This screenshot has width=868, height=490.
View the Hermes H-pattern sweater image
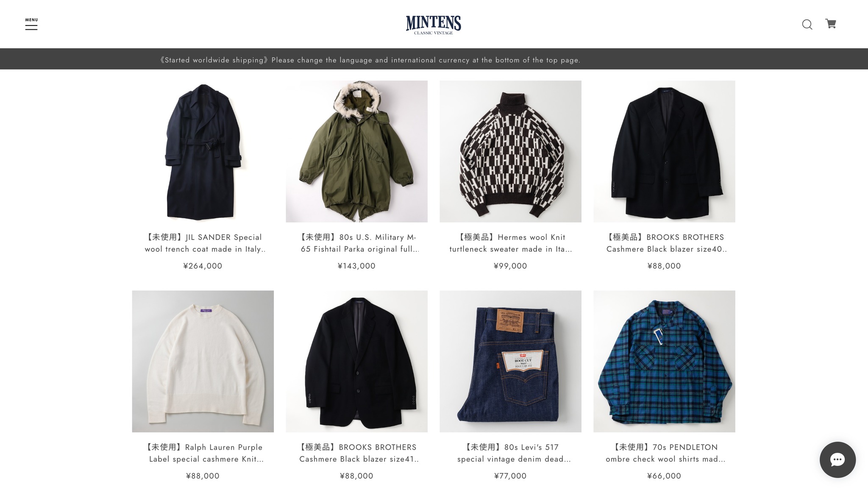510,151
